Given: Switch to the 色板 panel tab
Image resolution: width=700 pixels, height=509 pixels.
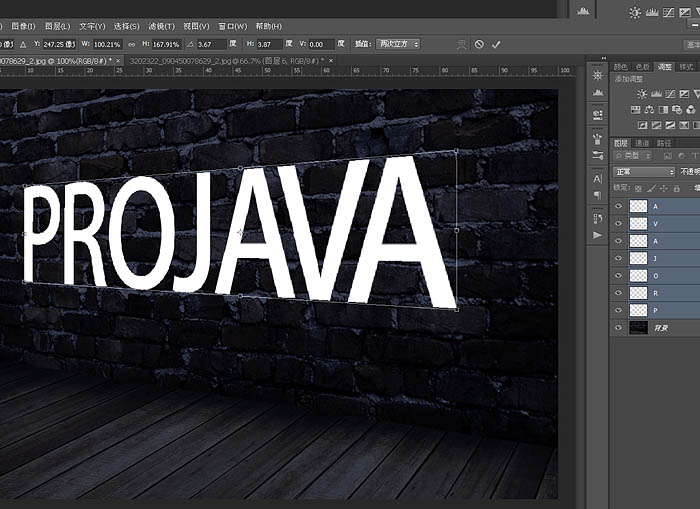Looking at the screenshot, I should (642, 65).
